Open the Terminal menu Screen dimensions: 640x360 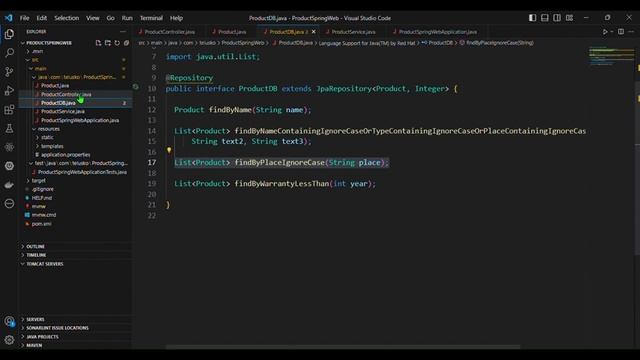151,18
